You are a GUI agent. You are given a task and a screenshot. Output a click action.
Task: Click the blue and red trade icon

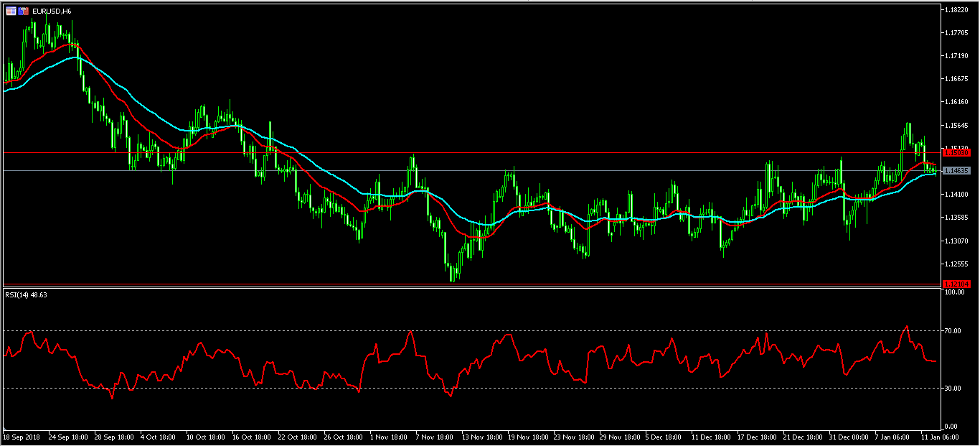coord(24,11)
